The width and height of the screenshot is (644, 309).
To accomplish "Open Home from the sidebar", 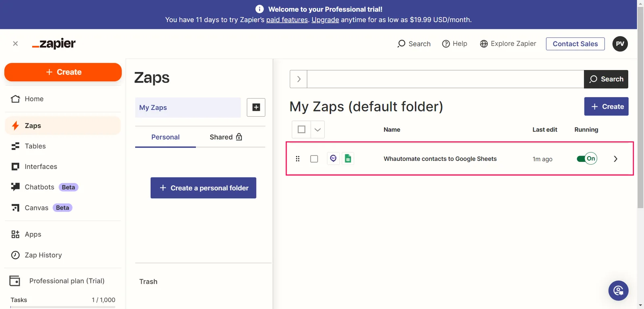I will point(63,99).
